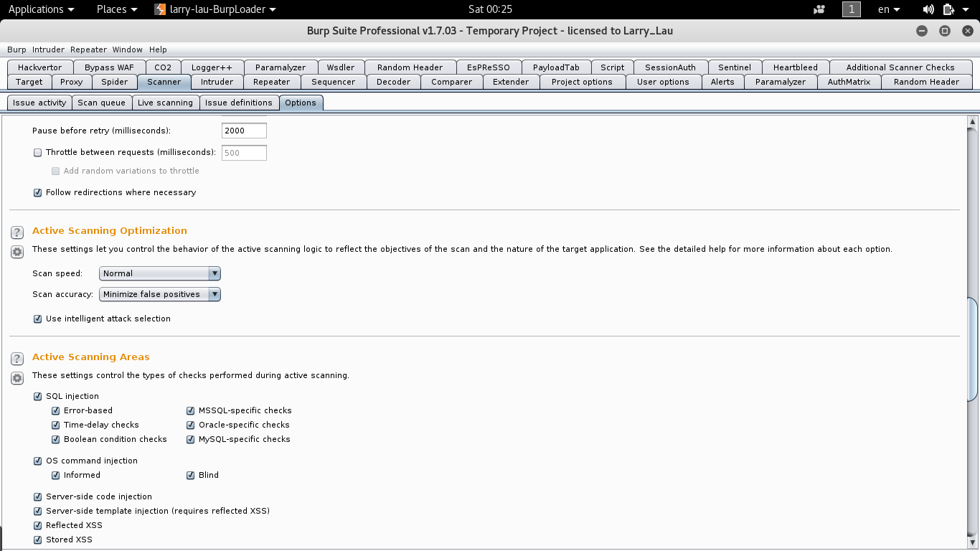Toggle MSSQL-specific checks
This screenshot has height=551, width=980.
pyautogui.click(x=191, y=411)
